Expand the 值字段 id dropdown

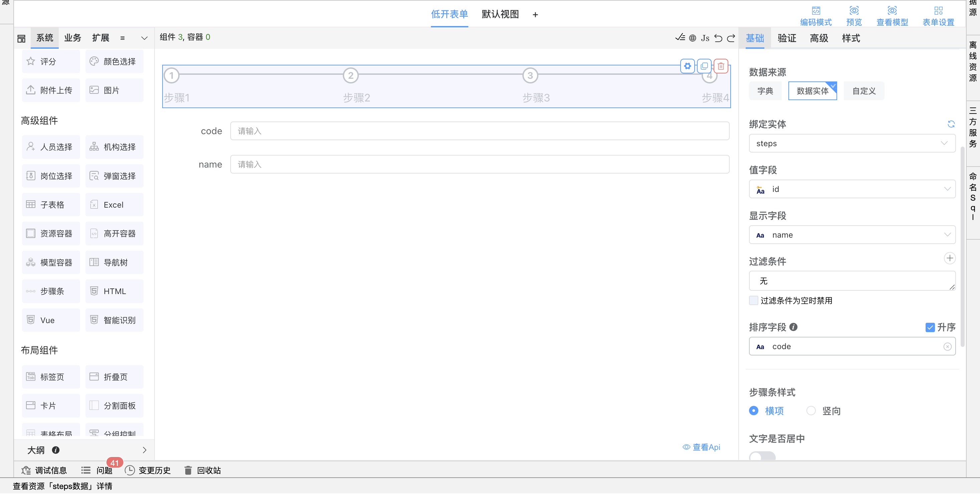click(x=851, y=189)
